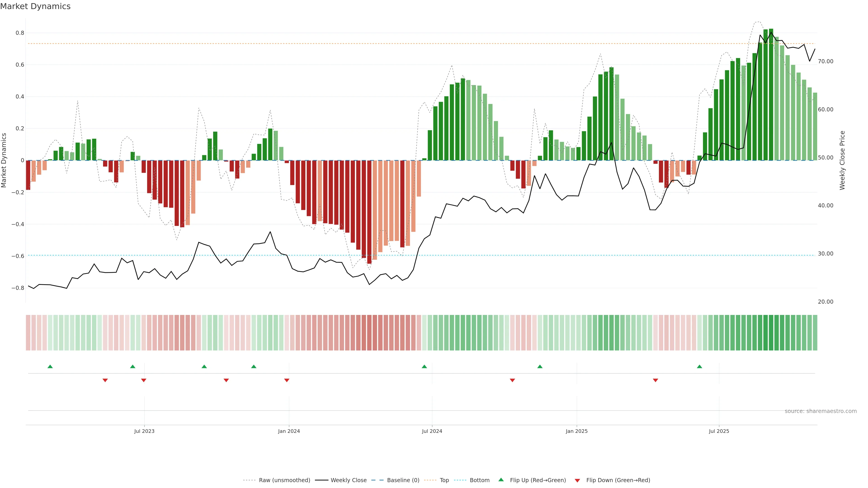
Task: Click the 70.00 right-axis price label
Action: pos(826,61)
